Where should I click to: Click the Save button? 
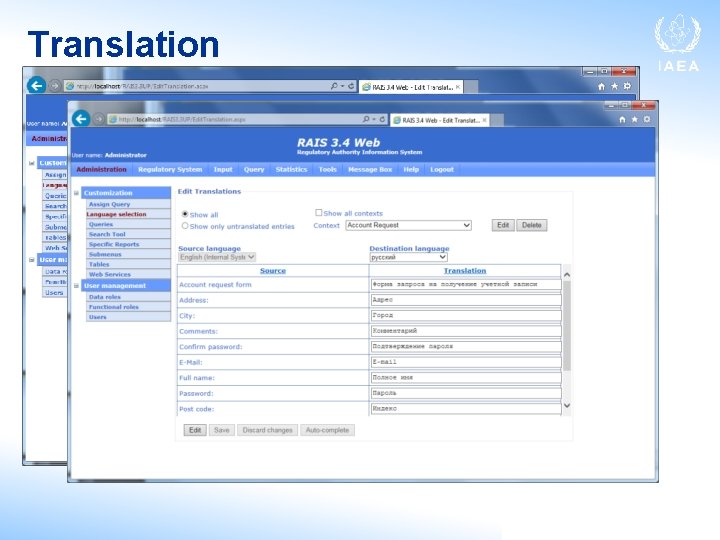click(x=221, y=430)
